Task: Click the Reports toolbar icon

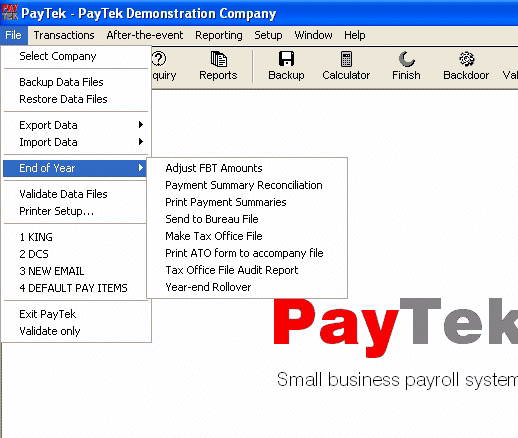Action: pyautogui.click(x=219, y=59)
